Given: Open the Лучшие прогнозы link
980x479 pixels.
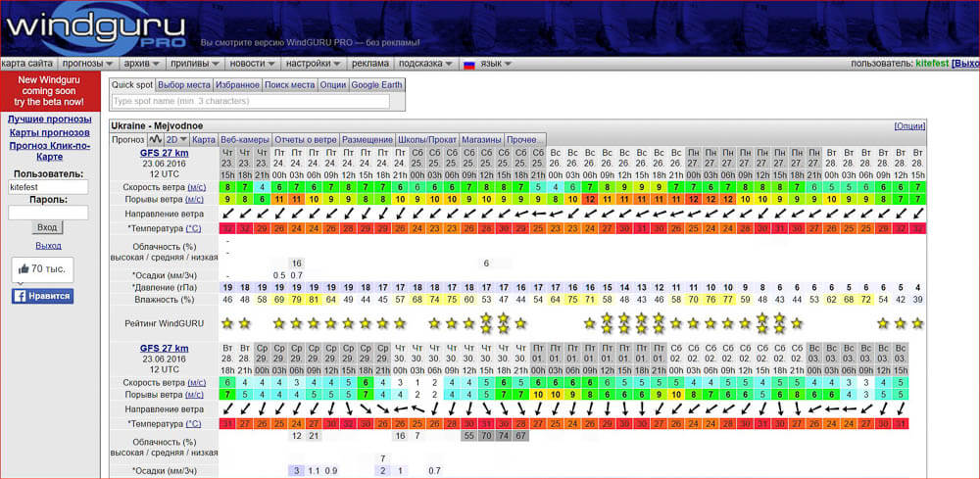Looking at the screenshot, I should [x=49, y=120].
